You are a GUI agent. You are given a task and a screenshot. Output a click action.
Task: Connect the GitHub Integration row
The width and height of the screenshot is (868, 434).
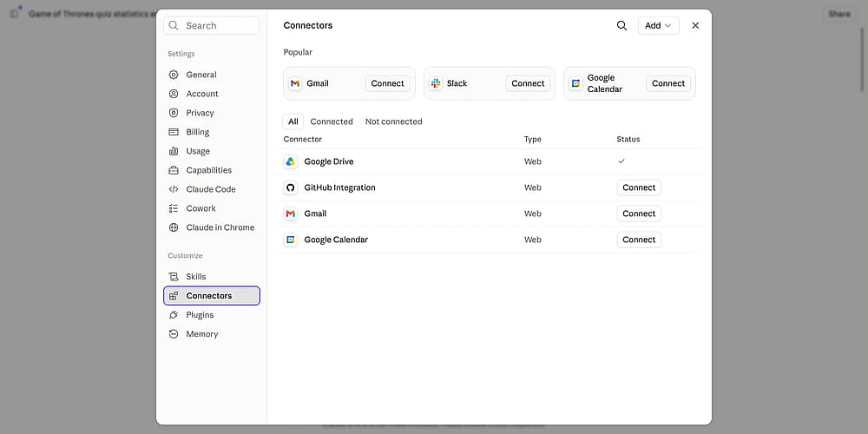[x=639, y=187]
